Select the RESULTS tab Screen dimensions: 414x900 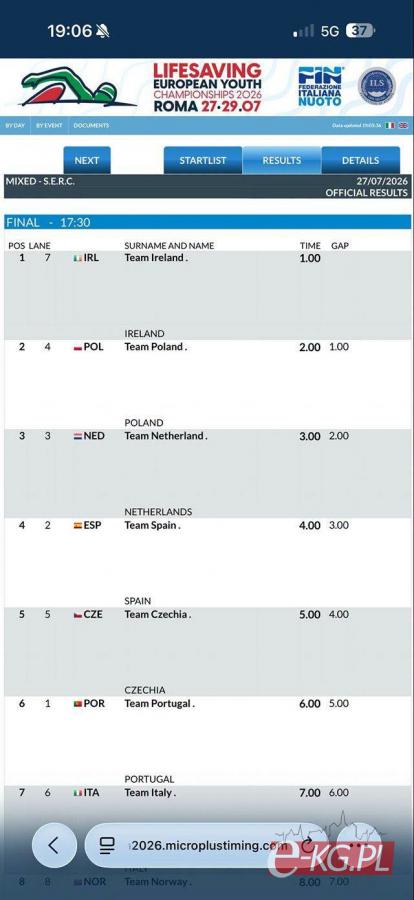click(x=282, y=160)
